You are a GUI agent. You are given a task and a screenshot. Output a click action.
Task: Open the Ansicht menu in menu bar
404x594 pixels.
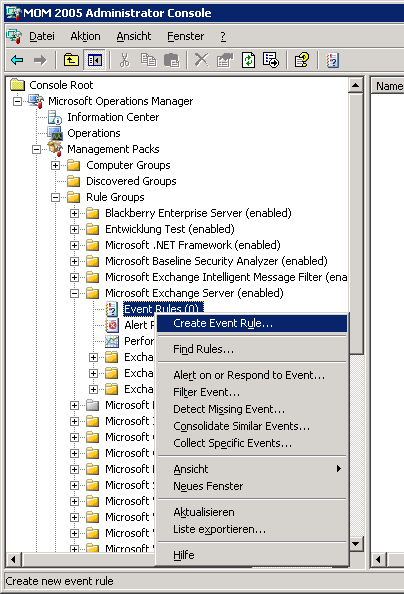[134, 36]
